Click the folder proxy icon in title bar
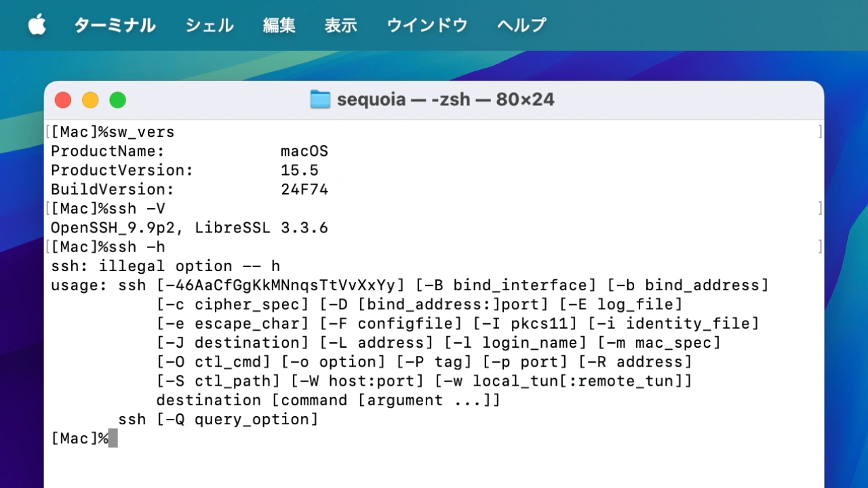This screenshot has width=868, height=488. click(x=320, y=100)
